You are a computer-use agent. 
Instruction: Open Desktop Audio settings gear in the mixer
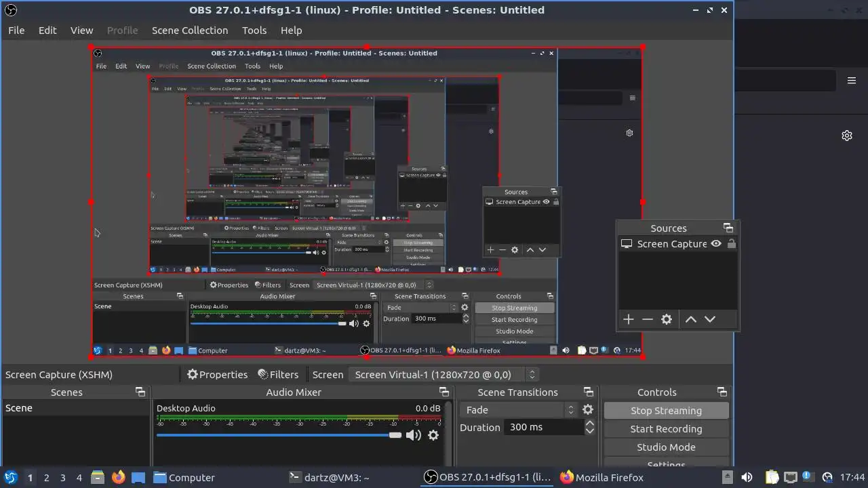click(x=433, y=435)
